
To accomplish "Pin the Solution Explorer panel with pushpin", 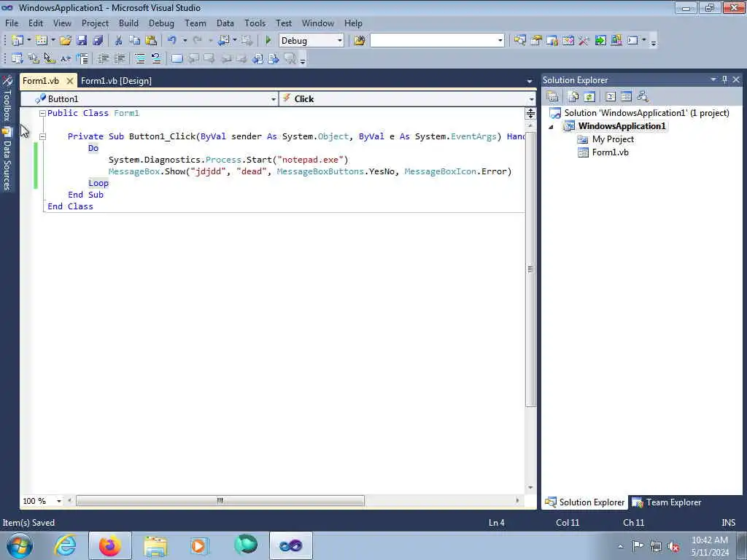I will pyautogui.click(x=724, y=79).
